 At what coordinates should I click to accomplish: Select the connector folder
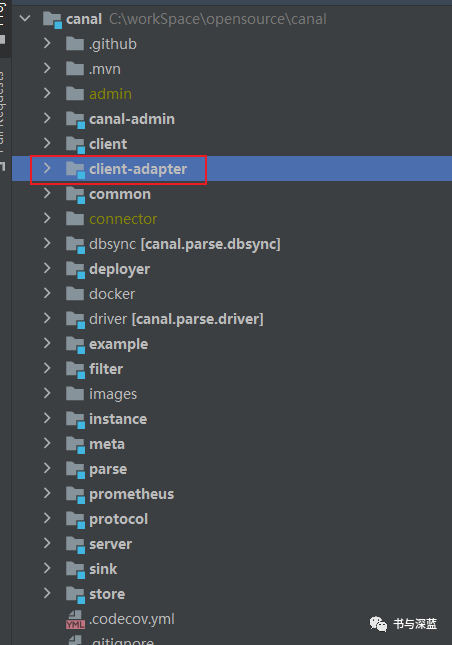click(x=123, y=219)
